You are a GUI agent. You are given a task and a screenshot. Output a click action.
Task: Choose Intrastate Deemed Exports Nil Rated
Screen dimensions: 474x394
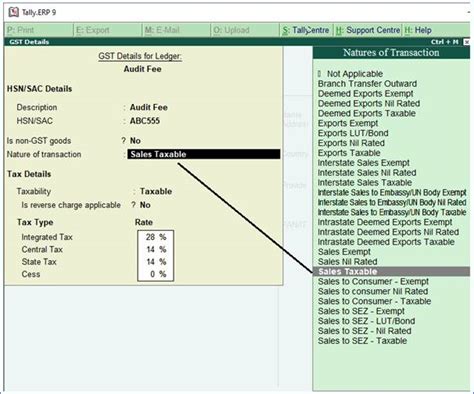coord(388,232)
